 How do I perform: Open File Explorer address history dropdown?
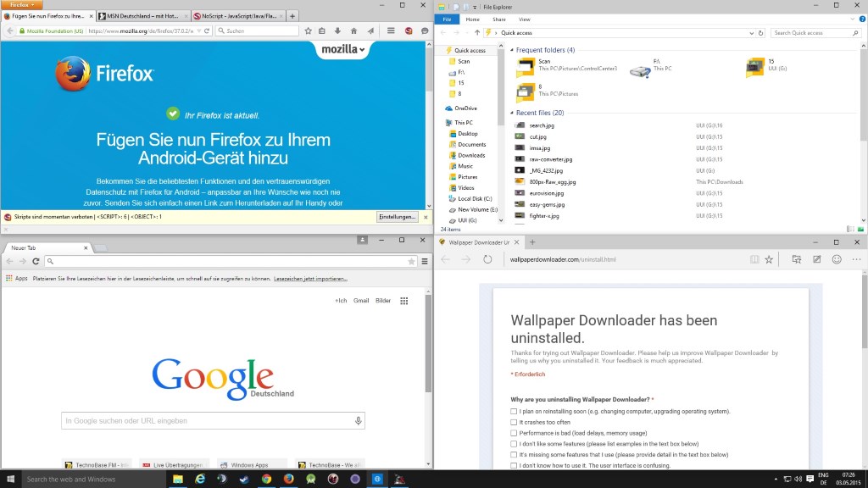[751, 33]
